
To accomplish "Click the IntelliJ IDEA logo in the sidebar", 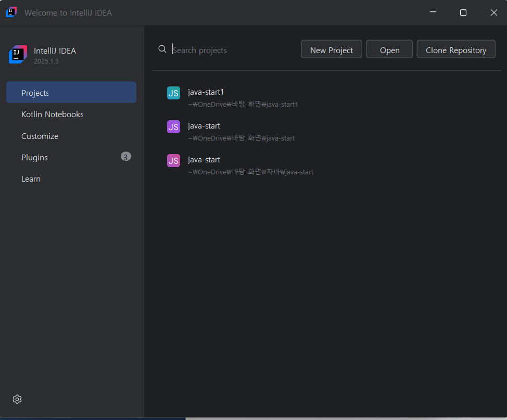I will tap(18, 54).
